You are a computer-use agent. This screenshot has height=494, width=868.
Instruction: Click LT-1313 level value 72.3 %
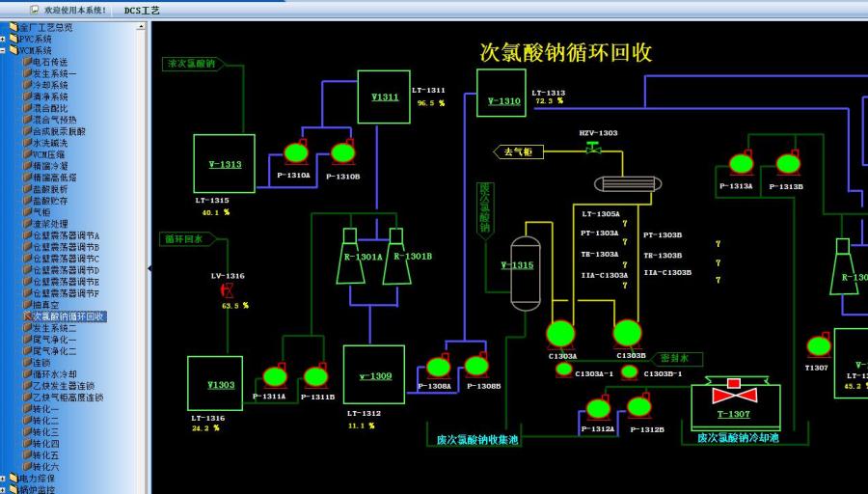click(x=549, y=100)
